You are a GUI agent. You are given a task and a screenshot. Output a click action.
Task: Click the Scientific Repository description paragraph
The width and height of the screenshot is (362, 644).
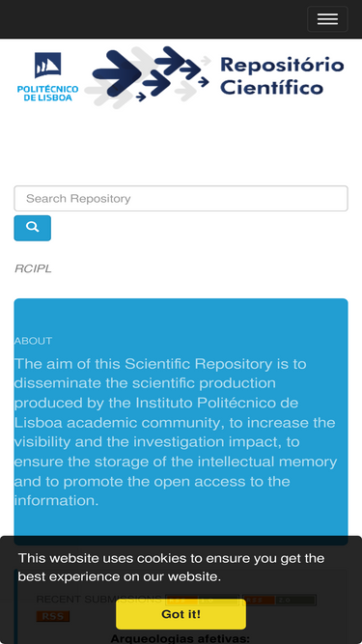(176, 433)
